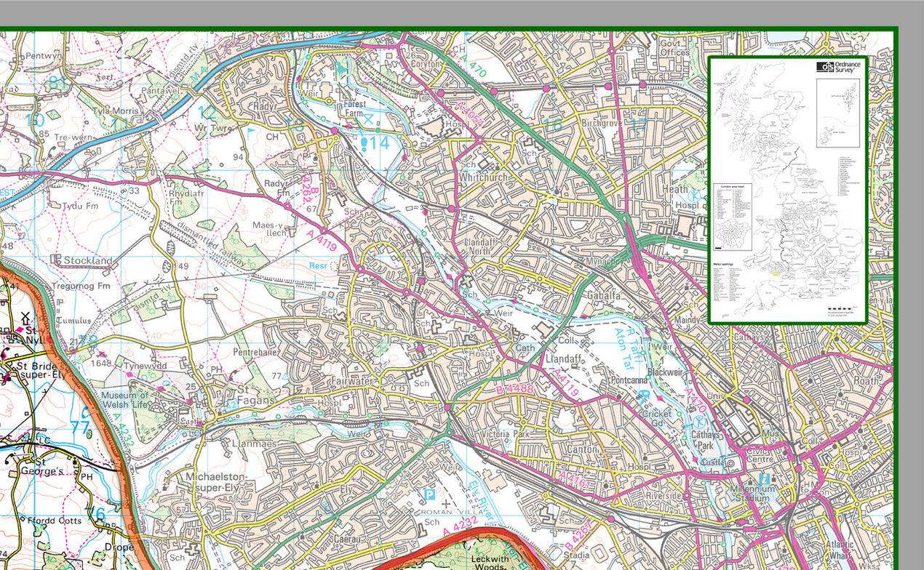Viewport: 924px width, 570px height.
Task: Click the 'Caerau' label
Action: pyautogui.click(x=347, y=541)
